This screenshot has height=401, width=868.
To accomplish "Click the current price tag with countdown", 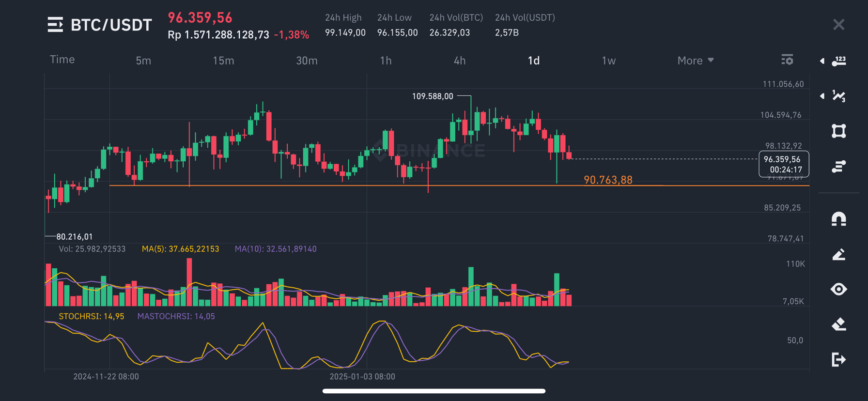I will coord(784,164).
